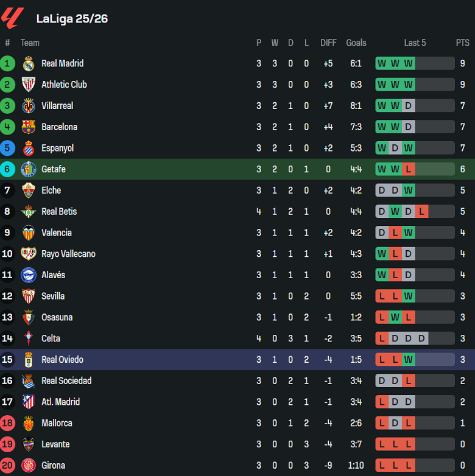Open Rayo Vallecano team page
Screen dimensions: 475x476
(68, 254)
